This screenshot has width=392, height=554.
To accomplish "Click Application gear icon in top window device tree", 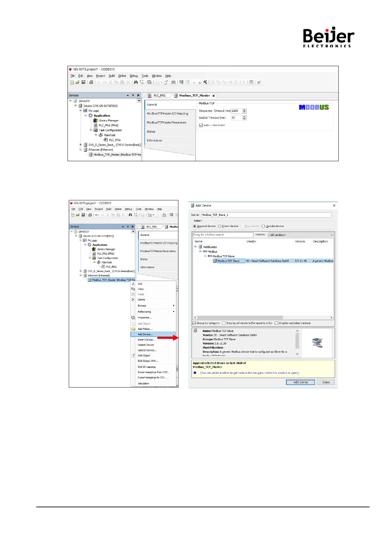I will tap(91, 115).
